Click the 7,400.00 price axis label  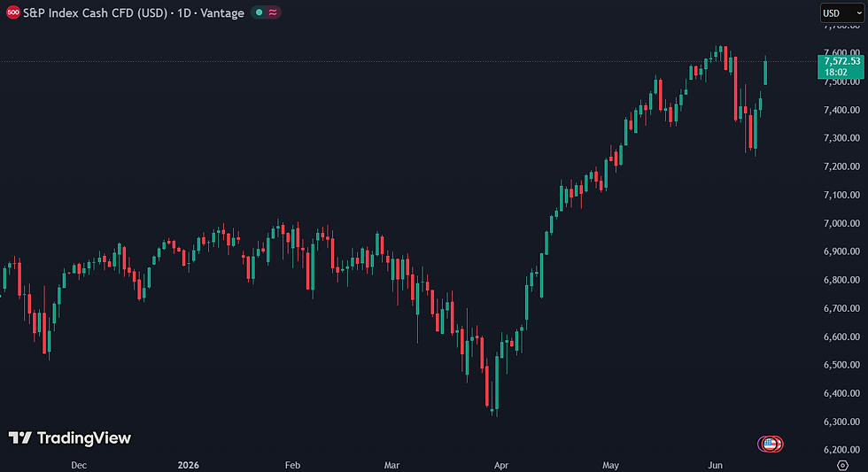pos(841,110)
